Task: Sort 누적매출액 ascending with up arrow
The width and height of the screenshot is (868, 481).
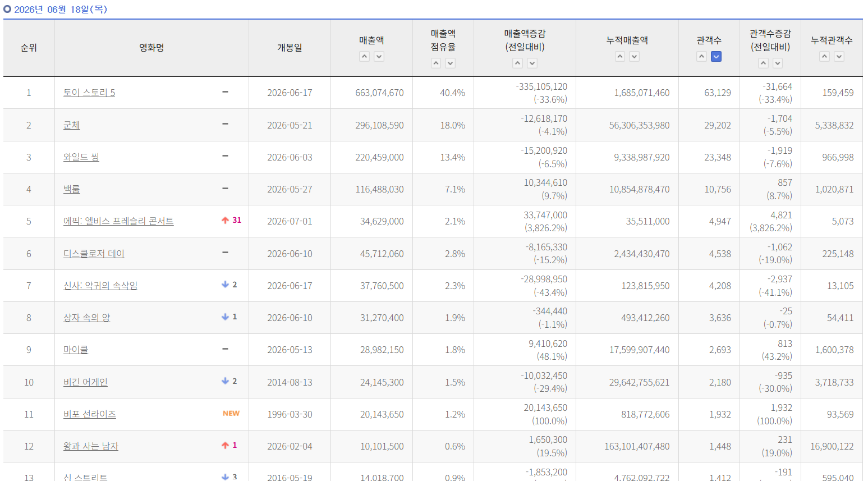Action: tap(620, 56)
